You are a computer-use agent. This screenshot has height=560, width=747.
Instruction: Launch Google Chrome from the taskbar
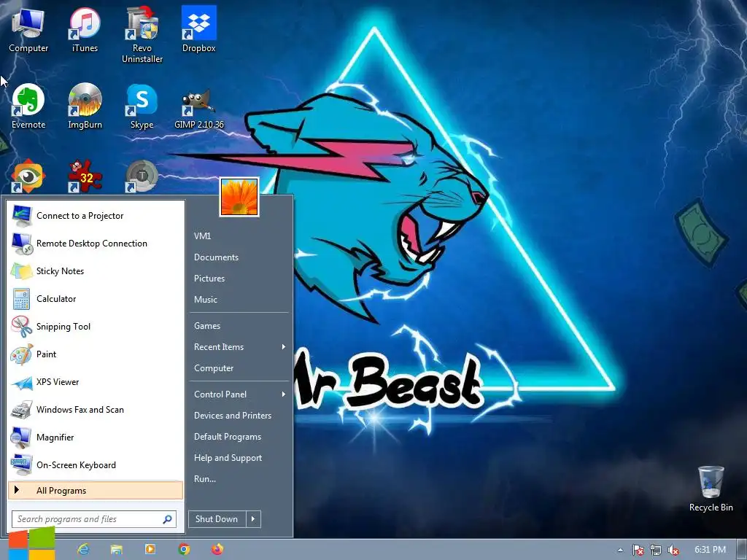click(x=184, y=550)
